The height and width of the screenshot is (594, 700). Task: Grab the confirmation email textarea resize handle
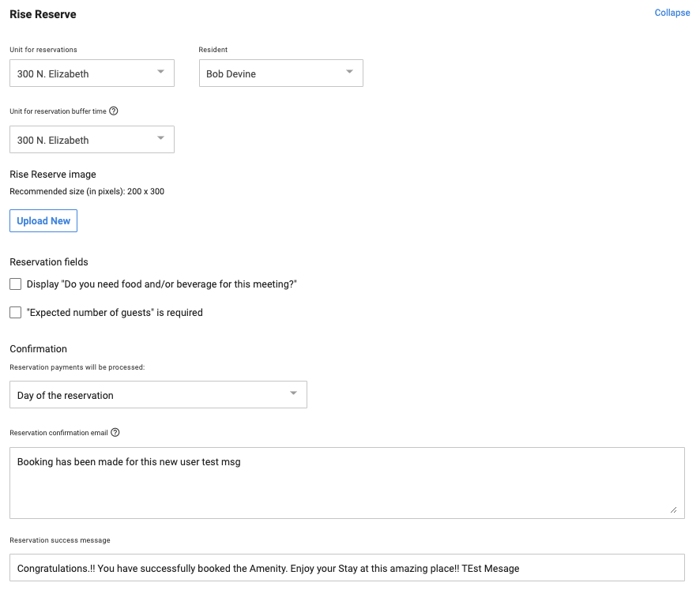tap(673, 509)
